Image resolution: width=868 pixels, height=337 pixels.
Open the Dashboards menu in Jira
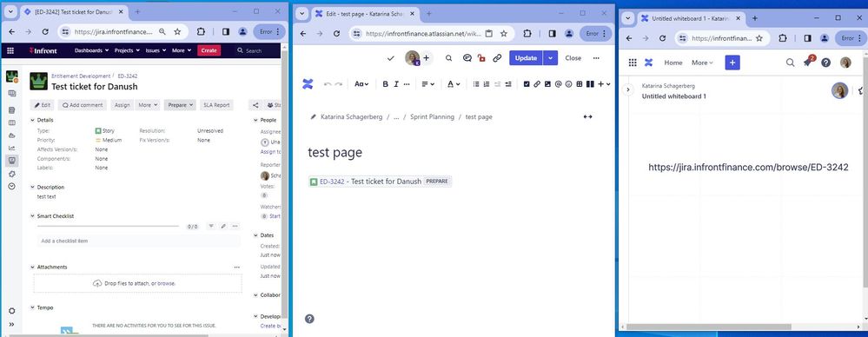click(x=91, y=50)
